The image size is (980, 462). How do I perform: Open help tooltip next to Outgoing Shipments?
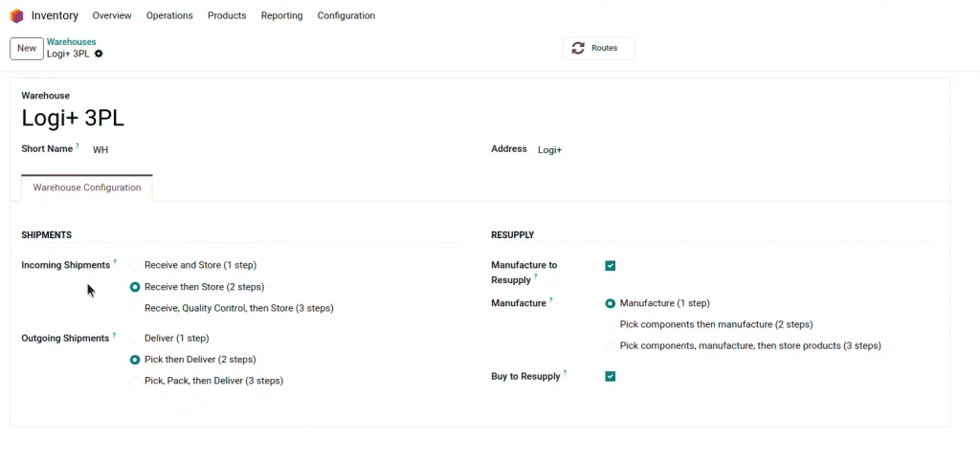coord(114,335)
